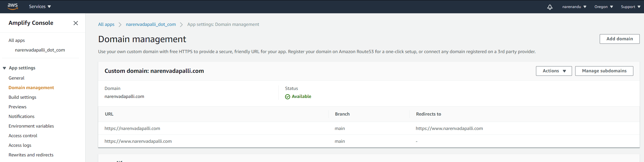The image size is (644, 162).
Task: Select narenvadapalli_dot_com app in sidebar
Action: pos(40,50)
